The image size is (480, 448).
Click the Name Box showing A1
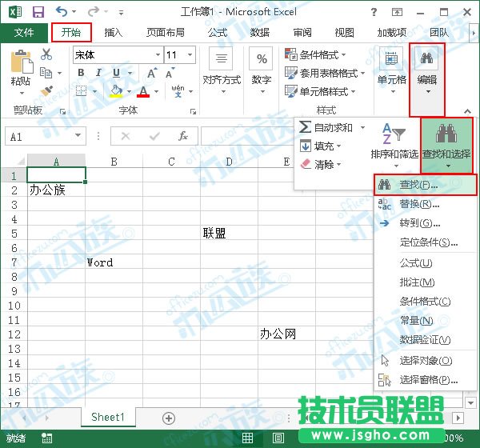(46, 136)
